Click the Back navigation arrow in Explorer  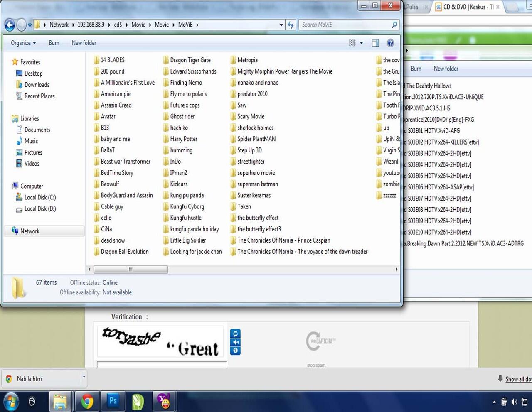[10, 25]
